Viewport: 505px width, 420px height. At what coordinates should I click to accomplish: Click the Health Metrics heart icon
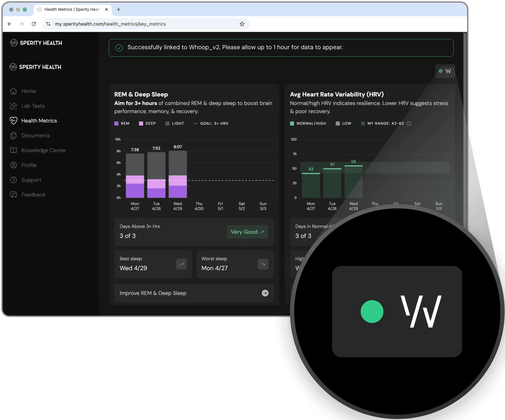point(13,121)
